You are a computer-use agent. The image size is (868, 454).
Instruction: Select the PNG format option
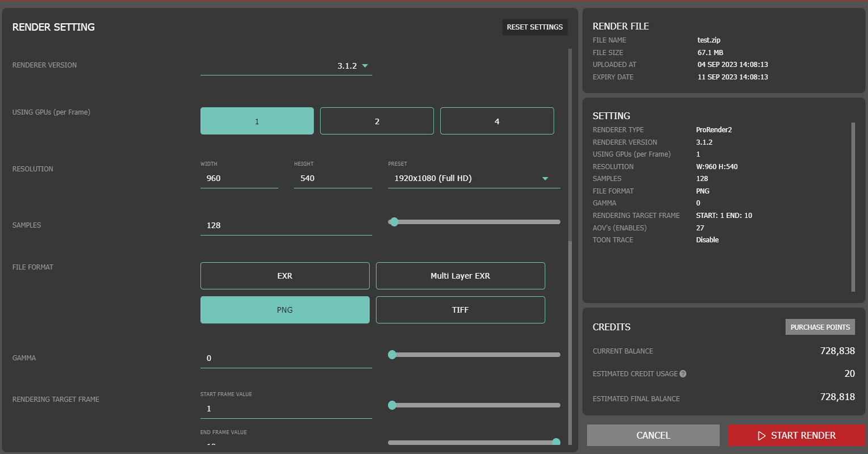[285, 310]
